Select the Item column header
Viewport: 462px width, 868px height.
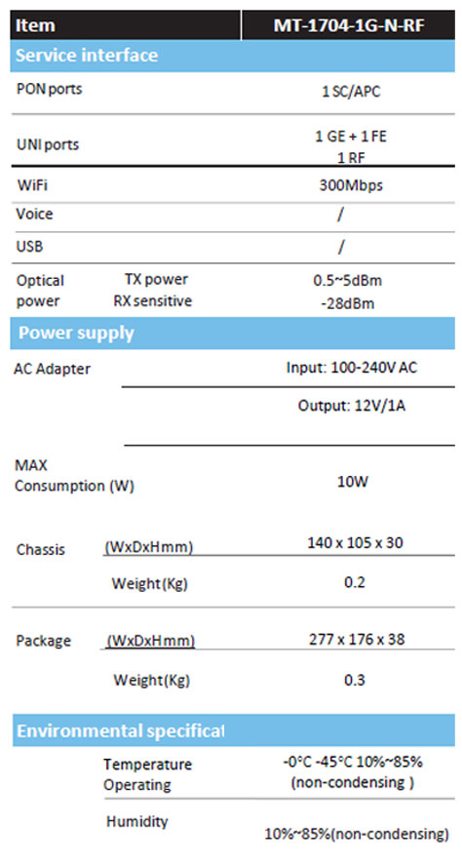[35, 25]
